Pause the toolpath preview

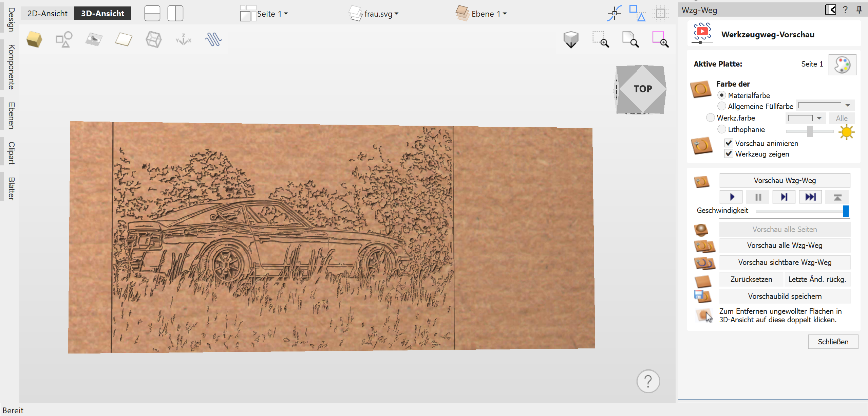click(x=758, y=197)
